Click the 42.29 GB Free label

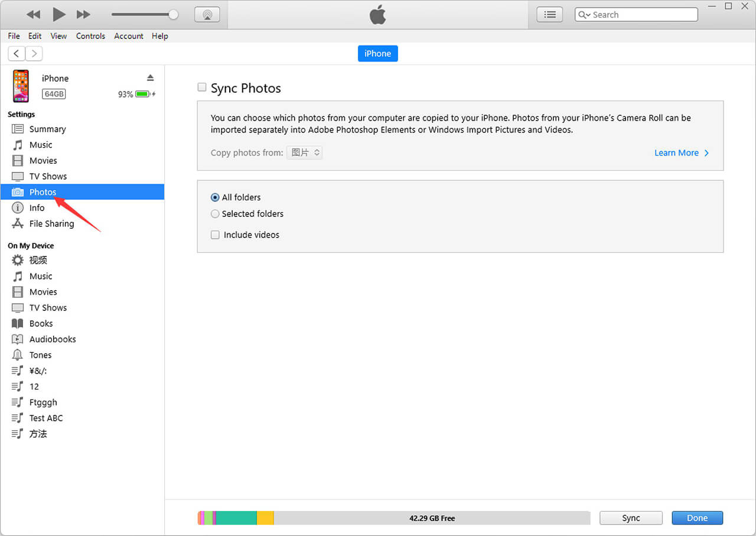(432, 518)
